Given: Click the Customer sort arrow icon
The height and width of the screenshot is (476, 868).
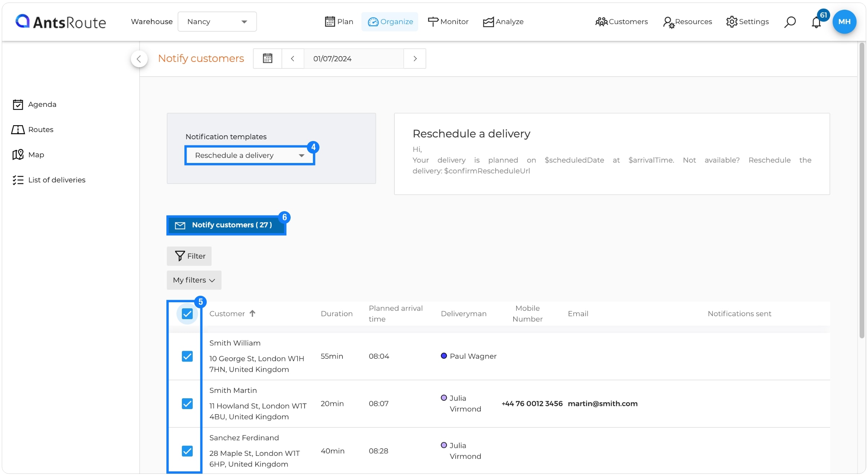Looking at the screenshot, I should pos(252,313).
